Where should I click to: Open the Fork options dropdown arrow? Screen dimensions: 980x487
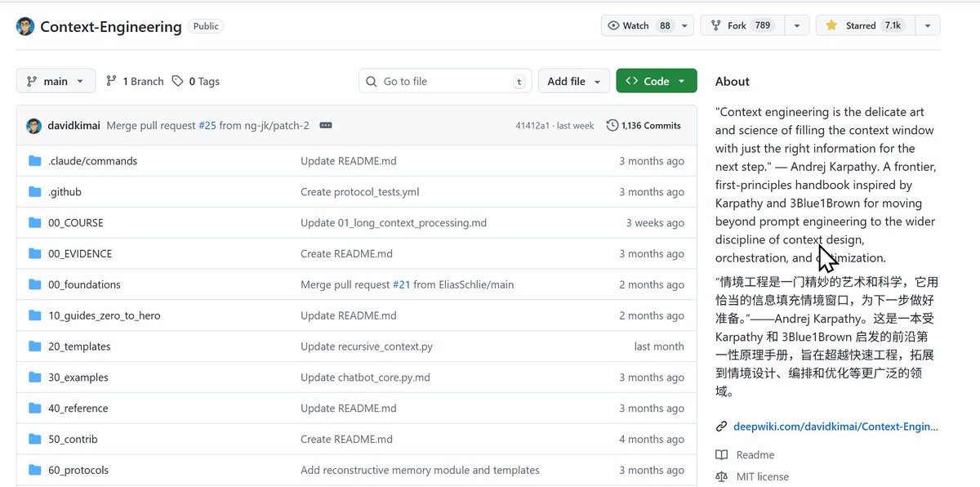tap(796, 25)
